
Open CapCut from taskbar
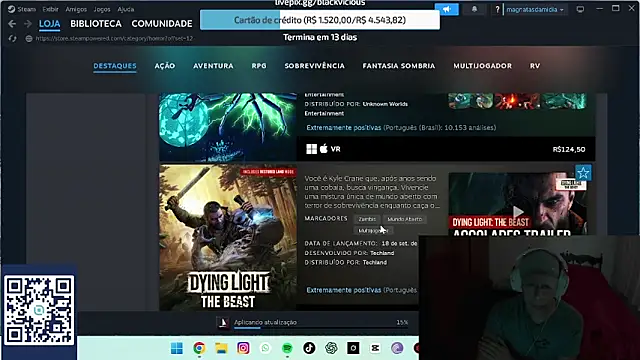point(375,348)
